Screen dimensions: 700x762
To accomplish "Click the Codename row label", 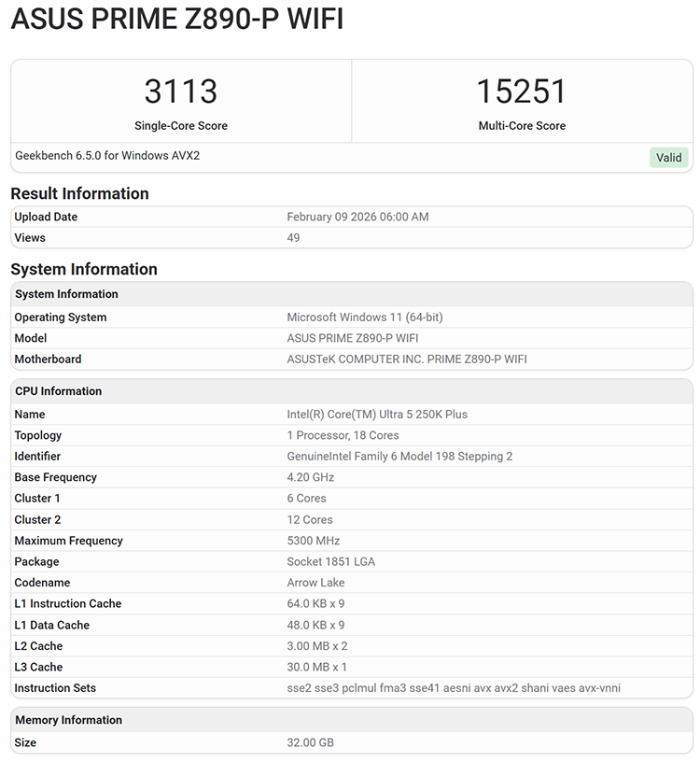I will [42, 583].
